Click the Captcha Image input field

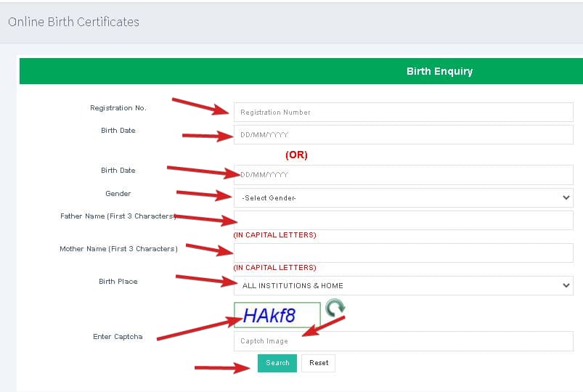[403, 341]
